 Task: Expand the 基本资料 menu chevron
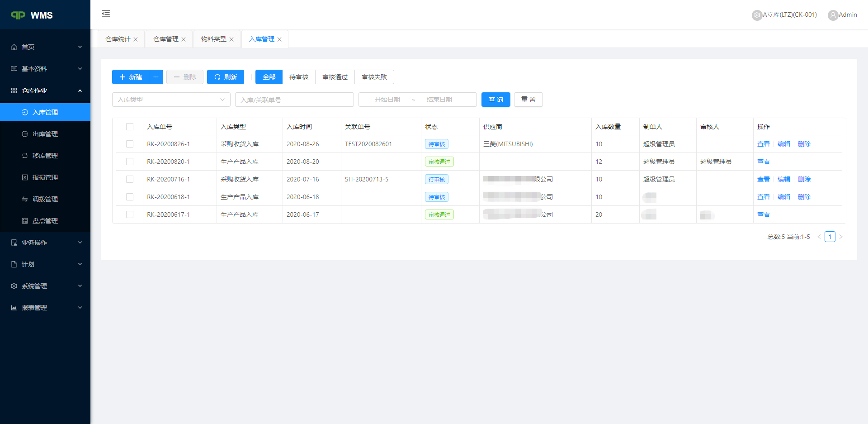pyautogui.click(x=80, y=69)
